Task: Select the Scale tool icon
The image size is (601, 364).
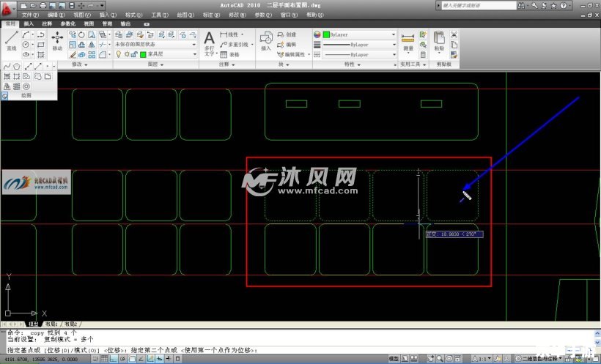Action: coord(73,45)
